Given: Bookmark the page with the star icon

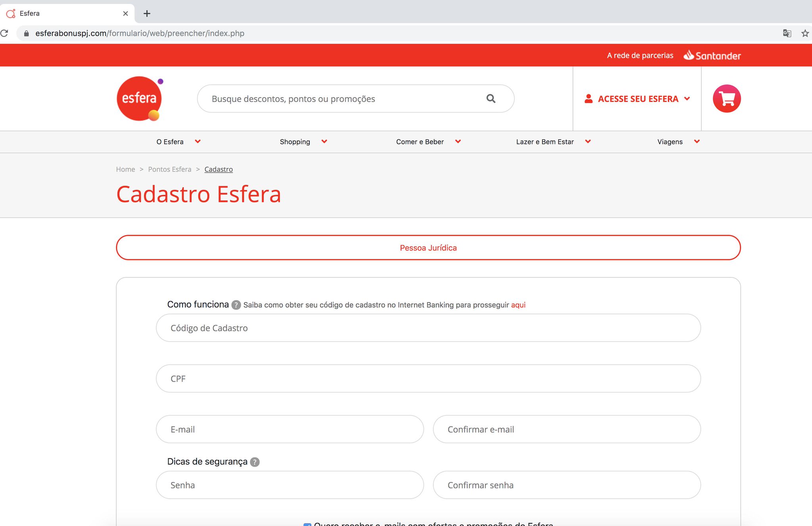Looking at the screenshot, I should (805, 33).
